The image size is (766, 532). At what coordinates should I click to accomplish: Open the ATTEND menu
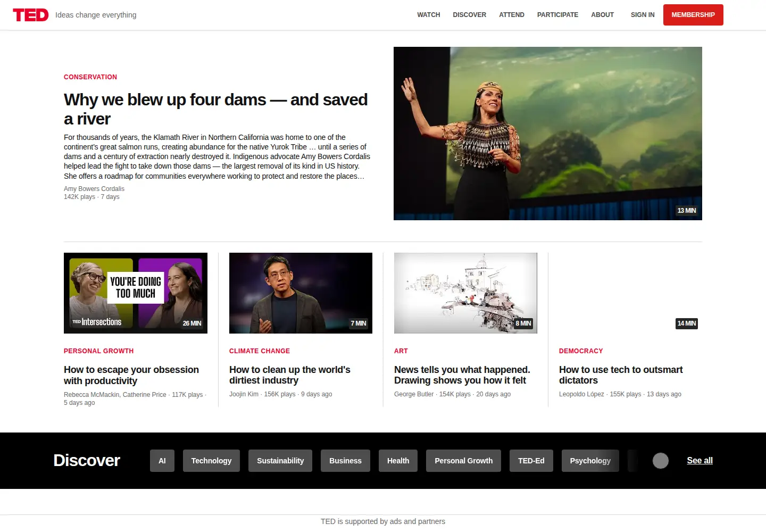tap(512, 15)
